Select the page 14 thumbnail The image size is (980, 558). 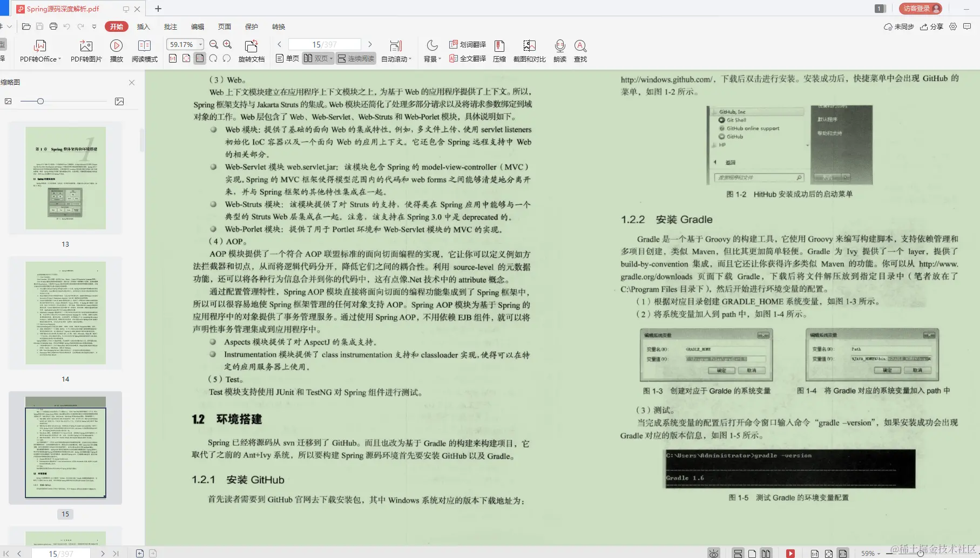(x=65, y=313)
